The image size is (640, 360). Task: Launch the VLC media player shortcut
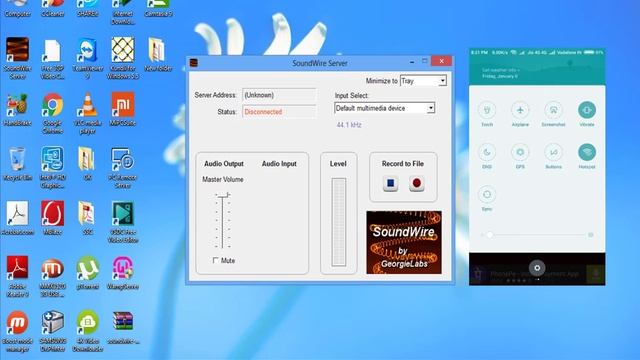click(87, 113)
